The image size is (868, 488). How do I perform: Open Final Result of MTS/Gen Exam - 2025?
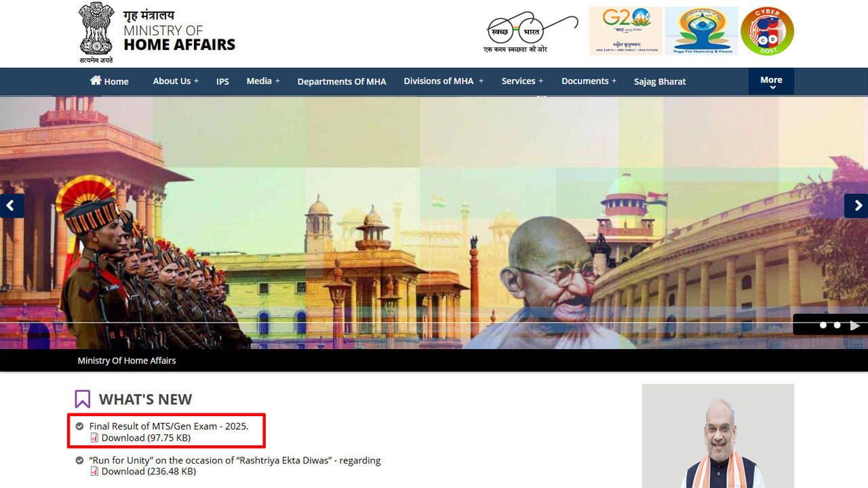coord(169,426)
